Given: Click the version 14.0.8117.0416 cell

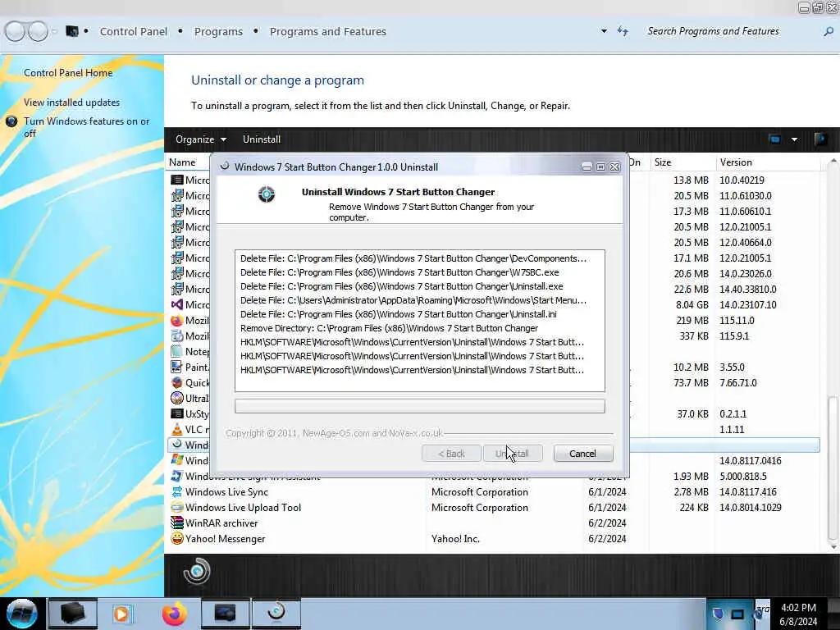Looking at the screenshot, I should pos(750,461).
